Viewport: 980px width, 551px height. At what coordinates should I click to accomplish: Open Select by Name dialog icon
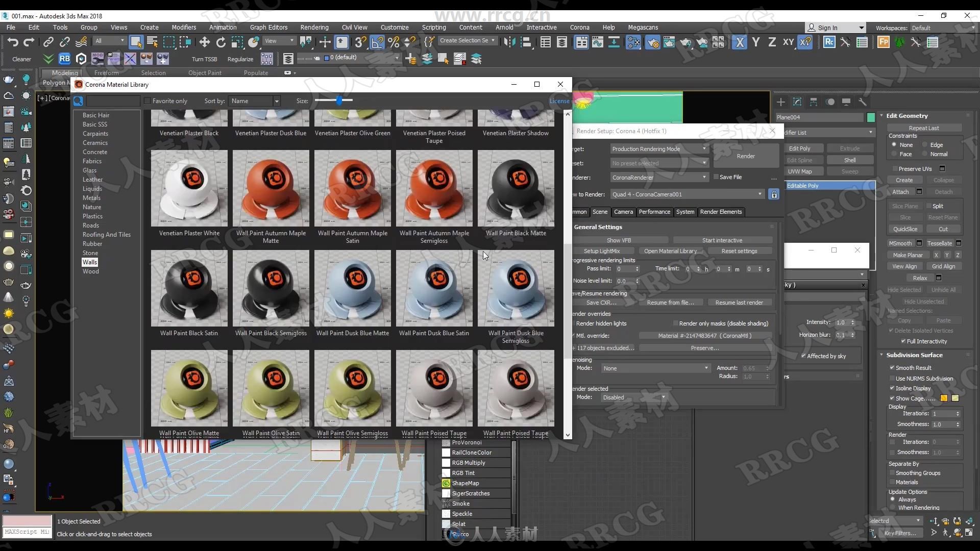click(152, 42)
